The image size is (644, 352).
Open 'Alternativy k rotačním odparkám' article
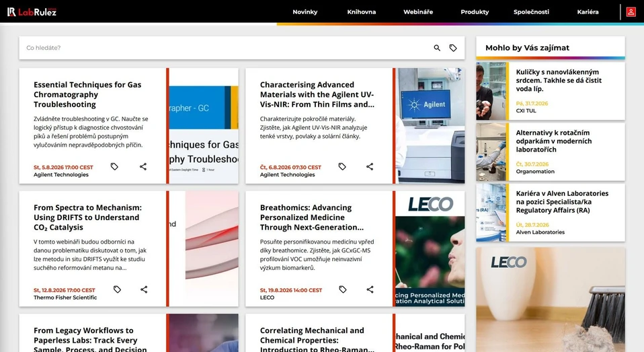pyautogui.click(x=554, y=141)
